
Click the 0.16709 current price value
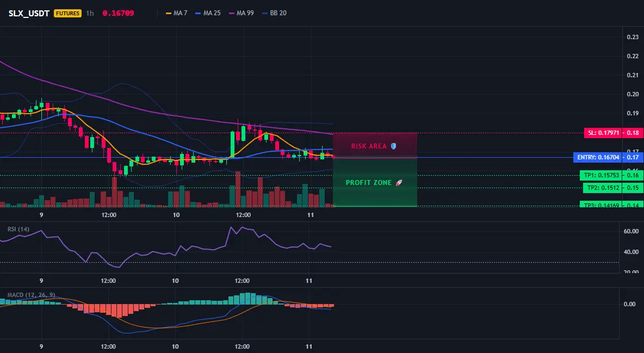pos(118,13)
